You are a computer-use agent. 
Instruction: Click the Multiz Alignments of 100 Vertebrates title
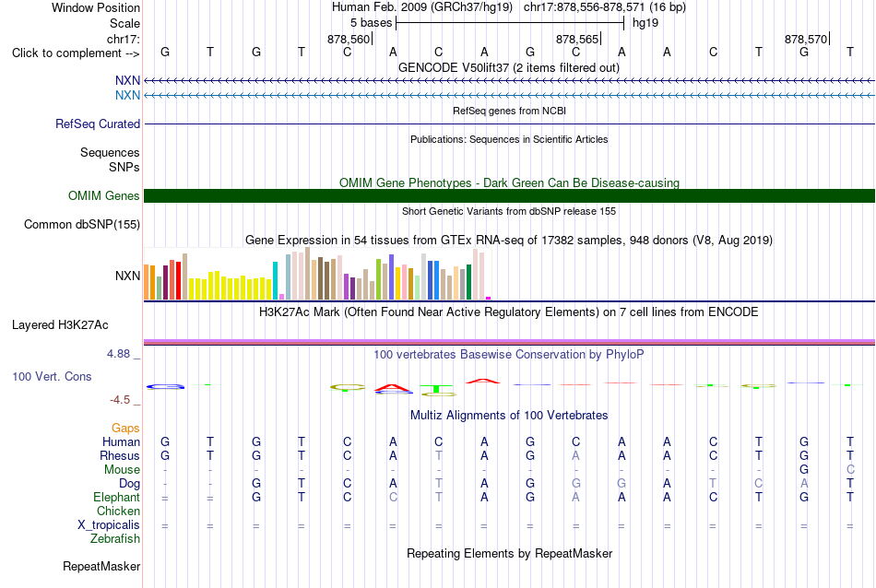(x=509, y=415)
